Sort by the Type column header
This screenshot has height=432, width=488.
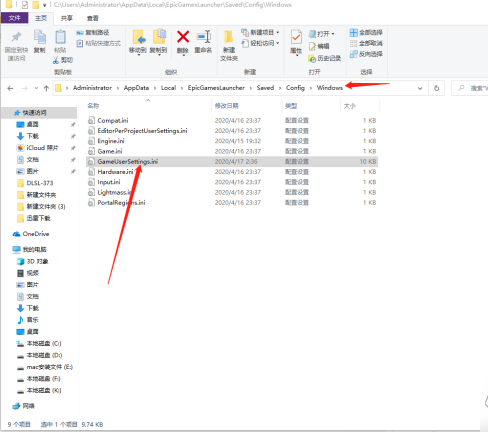pos(291,106)
